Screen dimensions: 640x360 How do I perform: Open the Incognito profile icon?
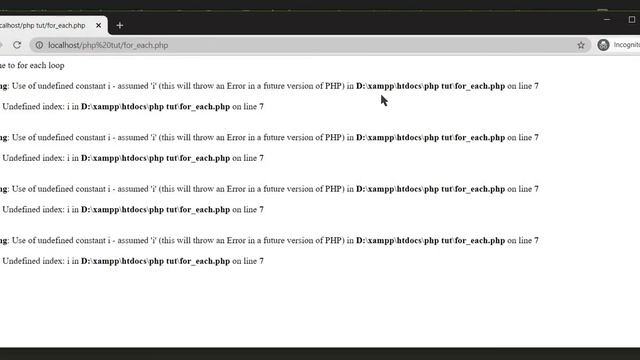coord(603,45)
